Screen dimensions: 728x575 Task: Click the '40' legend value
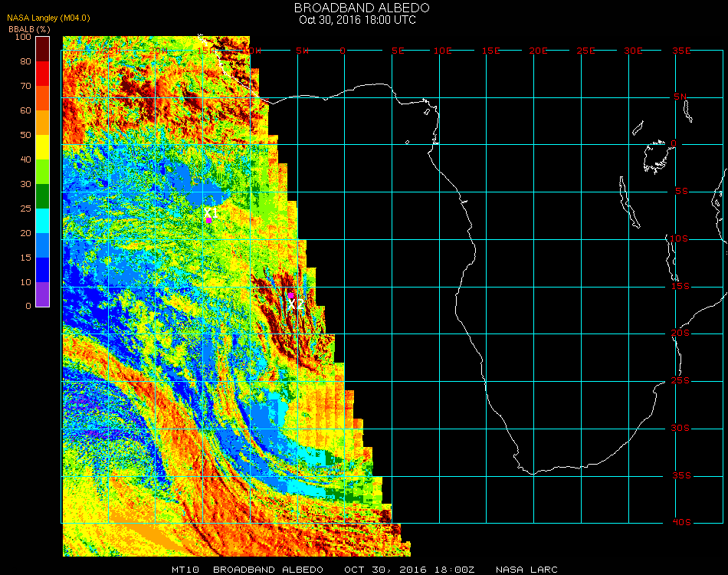tap(25, 159)
